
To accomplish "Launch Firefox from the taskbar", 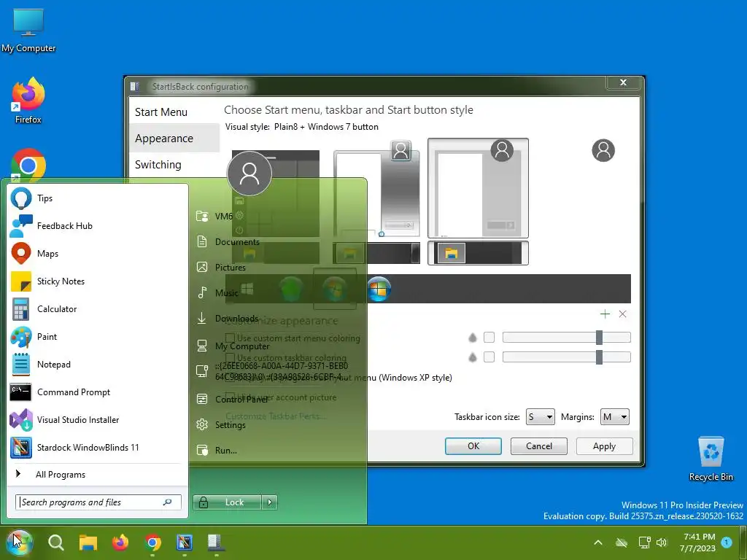I will (120, 542).
